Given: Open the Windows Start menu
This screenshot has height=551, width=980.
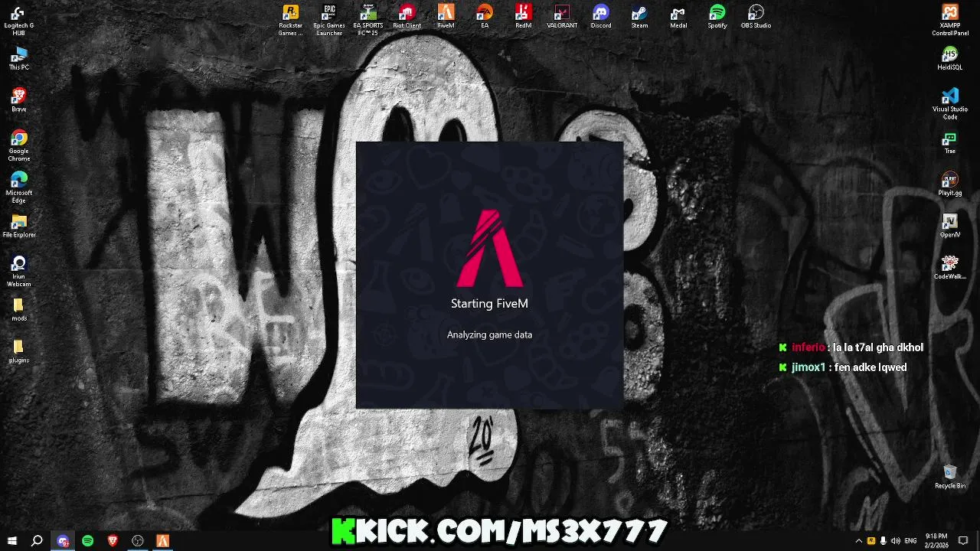Looking at the screenshot, I should coord(12,541).
